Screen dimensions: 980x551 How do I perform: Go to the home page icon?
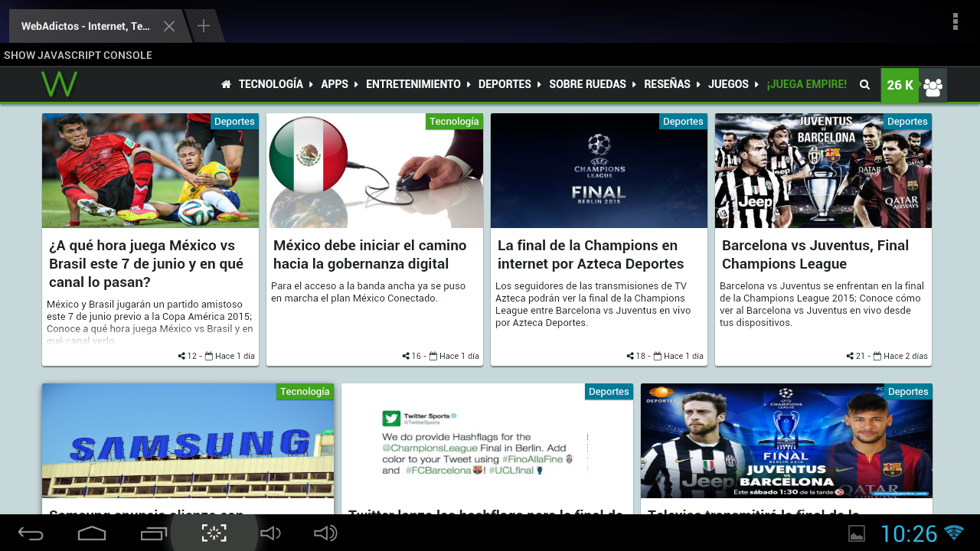pos(226,84)
